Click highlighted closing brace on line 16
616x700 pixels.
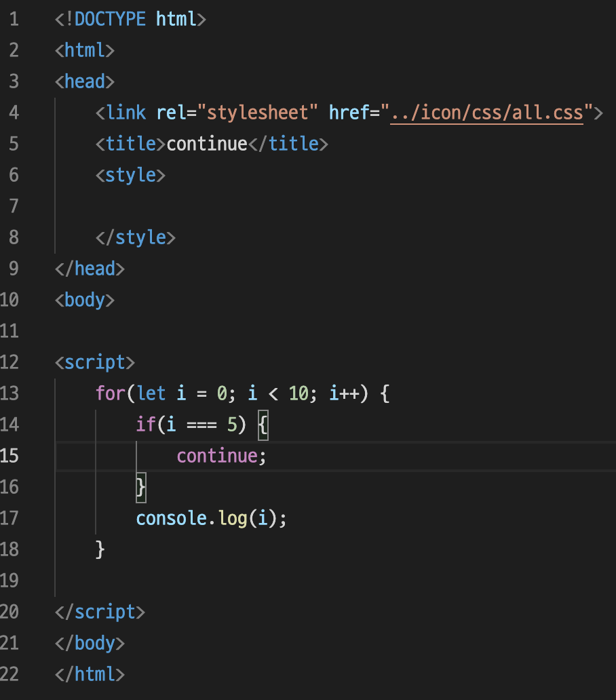(x=141, y=488)
